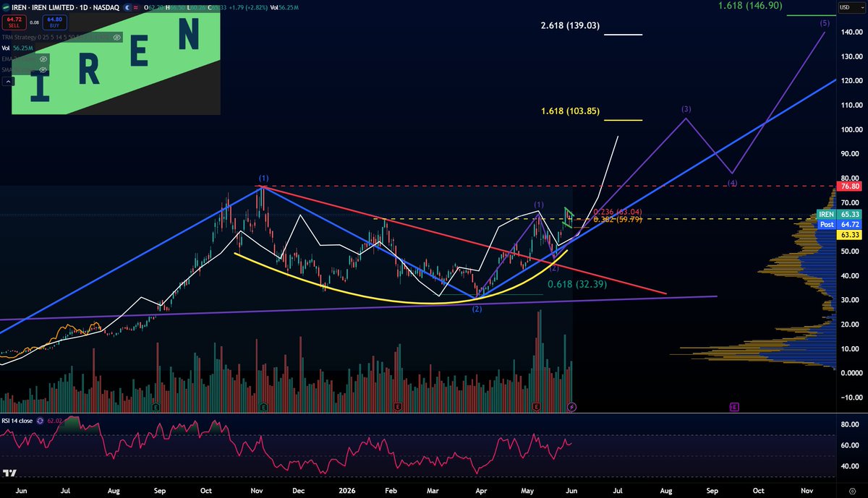Click the February earnings E marker
Screen dimensions: 868x498
click(398, 407)
